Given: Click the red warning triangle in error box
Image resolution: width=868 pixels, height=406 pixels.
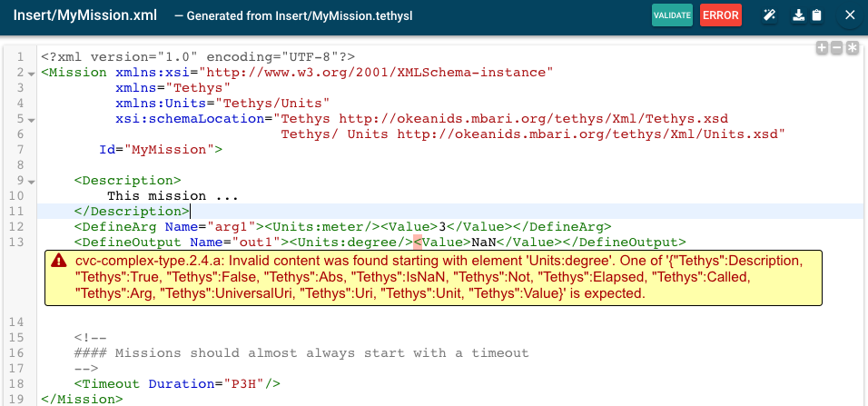Looking at the screenshot, I should pos(59,261).
